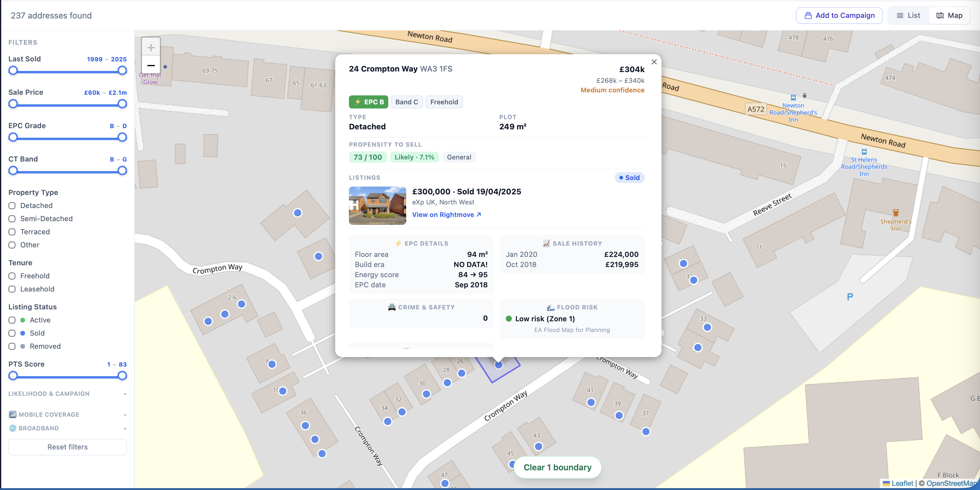The image size is (980, 490).
Task: Enable the Freehold tenure checkbox
Action: (12, 276)
